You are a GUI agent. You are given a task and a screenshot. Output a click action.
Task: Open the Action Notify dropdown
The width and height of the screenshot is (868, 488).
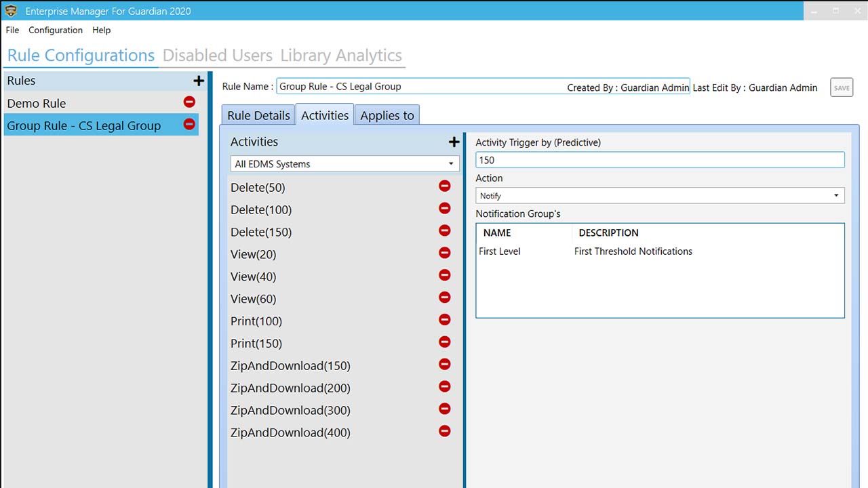tap(660, 195)
